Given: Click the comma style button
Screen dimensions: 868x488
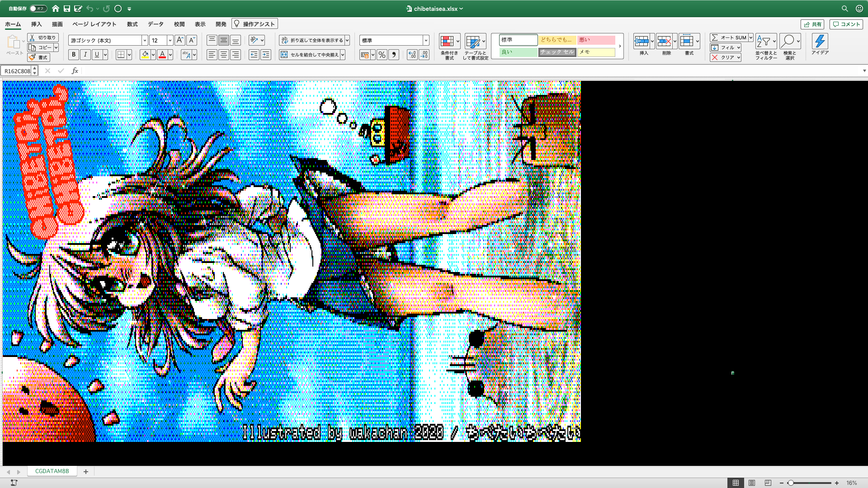Looking at the screenshot, I should pyautogui.click(x=394, y=55).
